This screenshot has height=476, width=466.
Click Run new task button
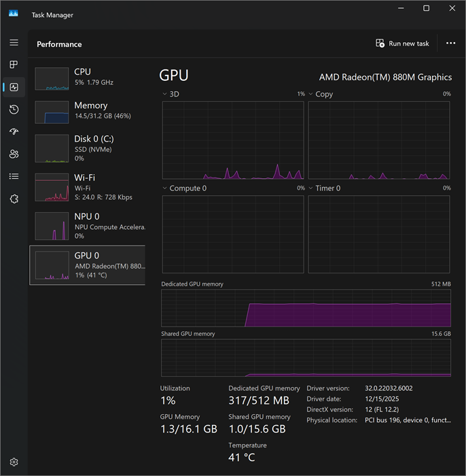pyautogui.click(x=402, y=44)
